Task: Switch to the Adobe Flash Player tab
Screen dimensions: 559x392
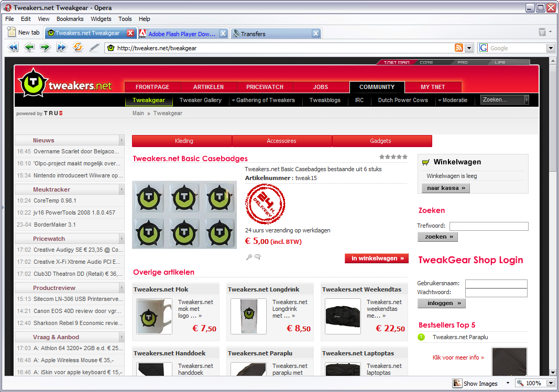Action: [x=182, y=33]
